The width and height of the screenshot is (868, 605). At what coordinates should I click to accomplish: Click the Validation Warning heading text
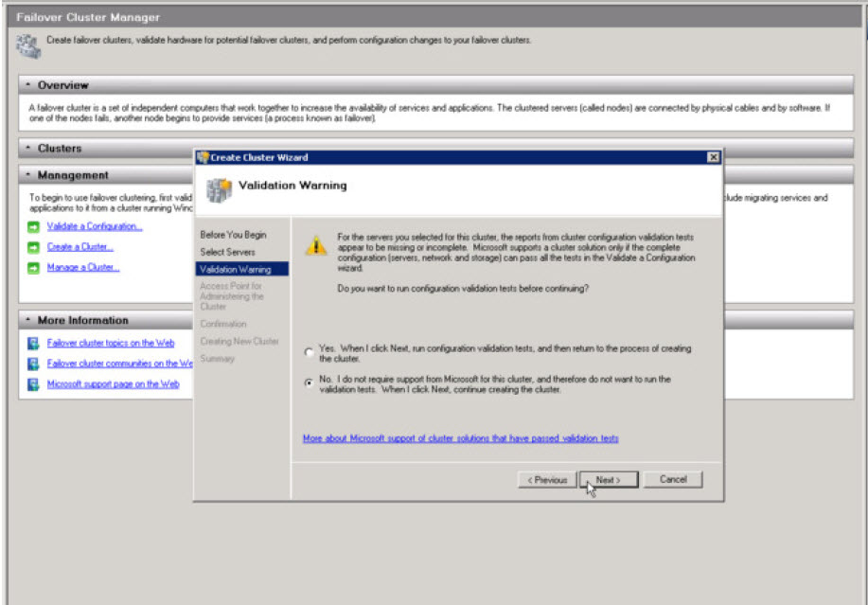coord(292,186)
